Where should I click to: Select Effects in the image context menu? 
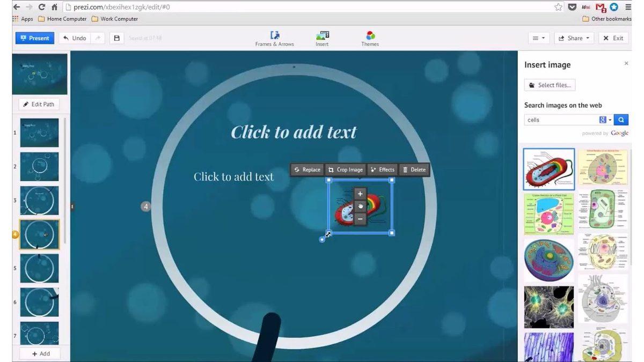click(x=382, y=169)
